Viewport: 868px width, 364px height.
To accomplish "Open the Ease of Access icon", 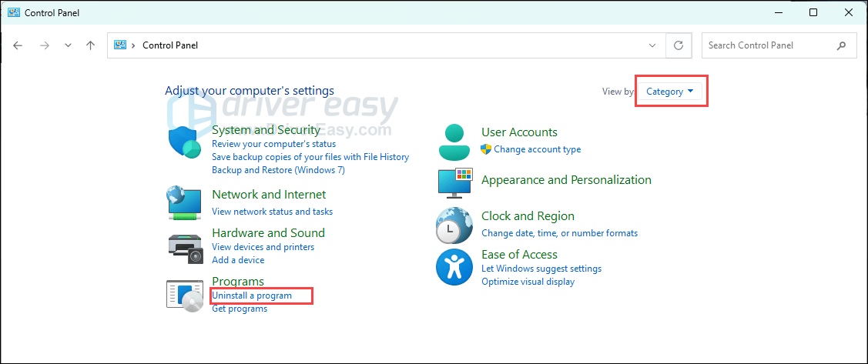I will click(454, 267).
